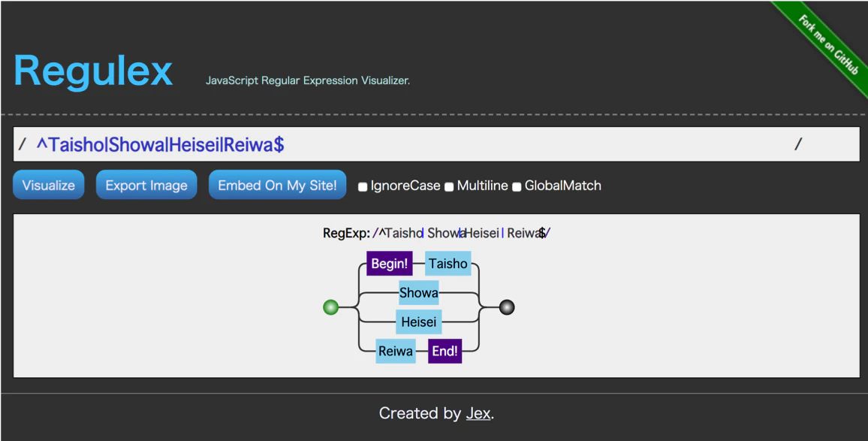
Task: Click the End! anchor box
Action: 445,352
